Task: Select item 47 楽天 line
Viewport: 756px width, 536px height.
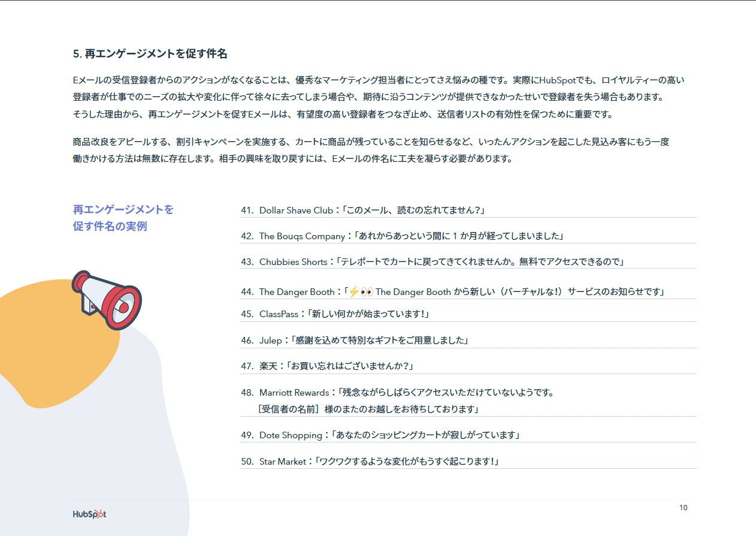Action: click(x=328, y=366)
